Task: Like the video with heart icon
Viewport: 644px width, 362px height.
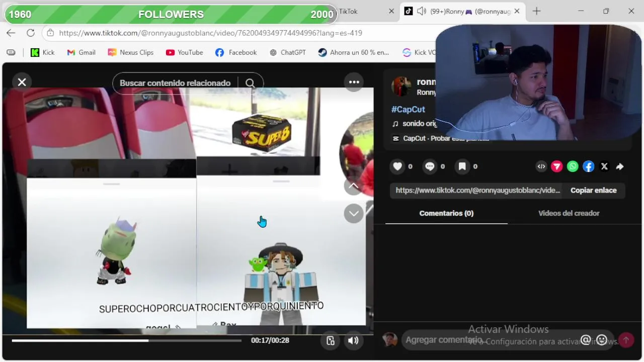Action: pyautogui.click(x=397, y=166)
